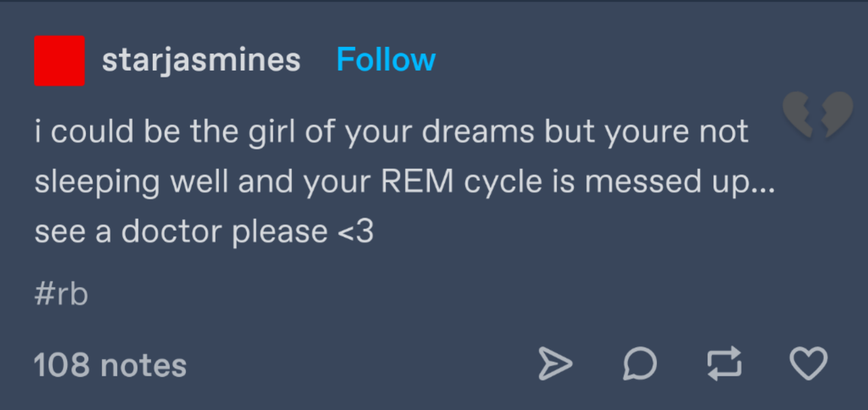The image size is (868, 410).
Task: Open the reply speech bubble icon
Action: tap(640, 364)
